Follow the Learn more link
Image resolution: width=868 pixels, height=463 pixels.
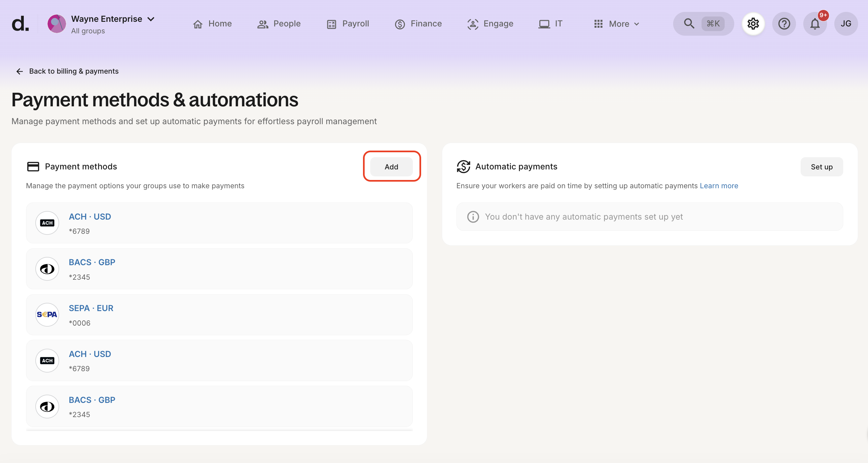tap(719, 186)
